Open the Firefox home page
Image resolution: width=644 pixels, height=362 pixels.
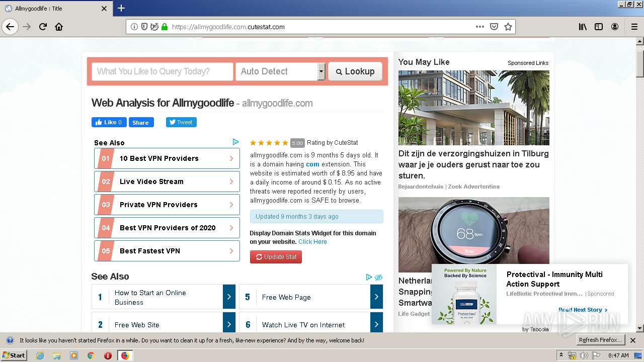point(59,27)
